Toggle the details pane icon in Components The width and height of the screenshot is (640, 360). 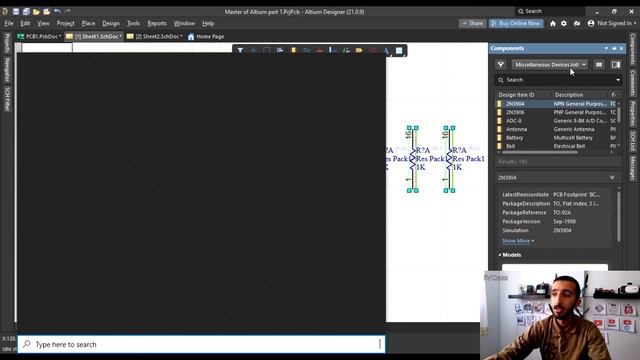(x=616, y=64)
